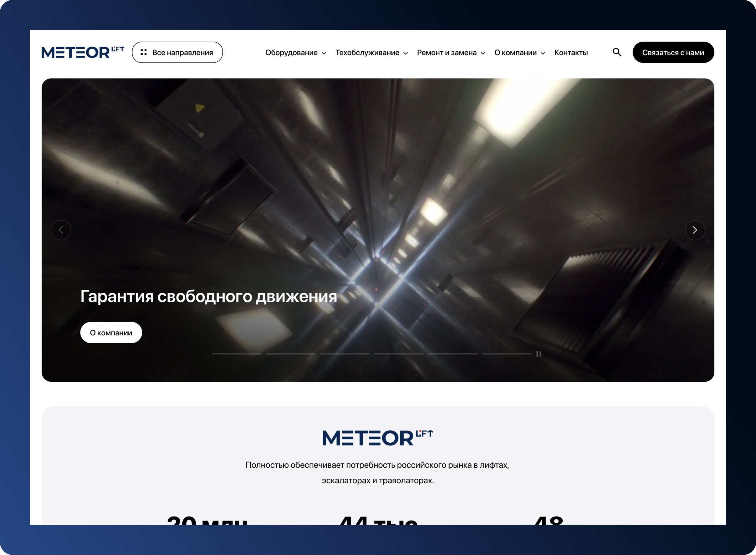The width and height of the screenshot is (756, 555).
Task: Go to next slide with right arrow
Action: (694, 230)
